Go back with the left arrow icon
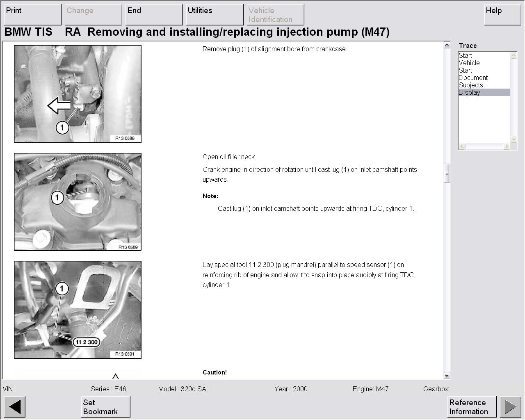The height and width of the screenshot is (420, 525). tap(15, 407)
